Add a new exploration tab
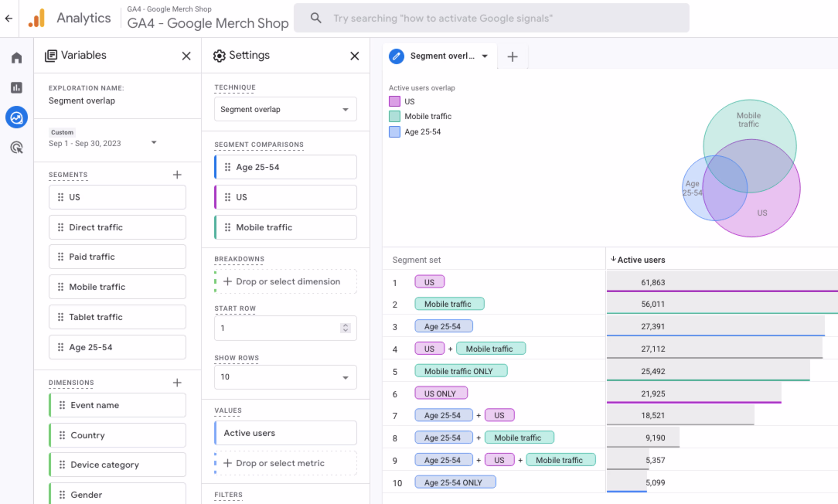 pos(512,56)
